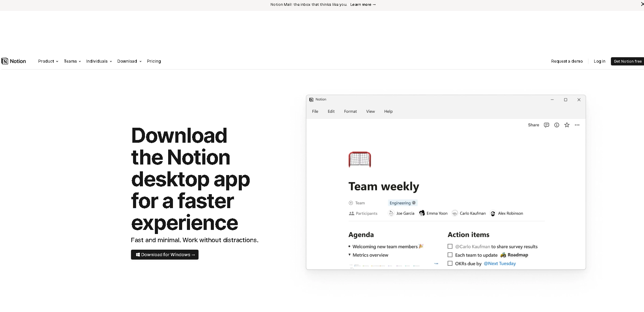Viewport: 644px width, 312px height.
Task: Click Request a demo link
Action: [x=567, y=61]
